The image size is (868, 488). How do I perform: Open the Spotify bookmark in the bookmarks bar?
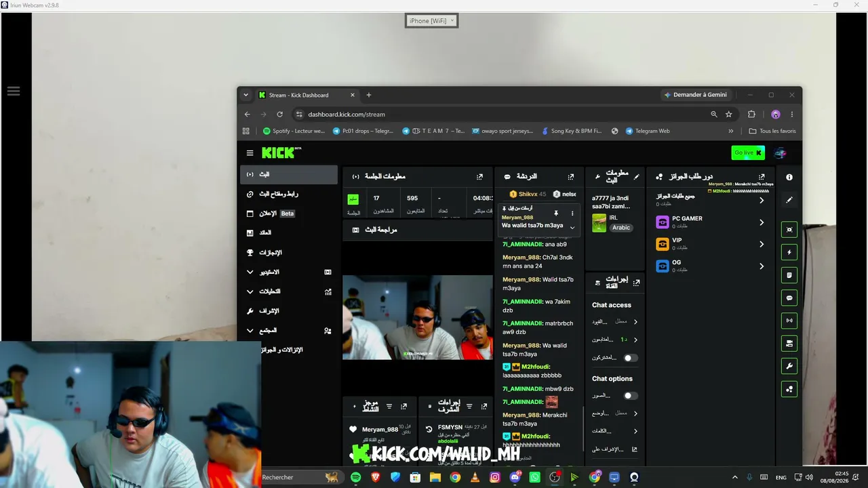point(294,131)
